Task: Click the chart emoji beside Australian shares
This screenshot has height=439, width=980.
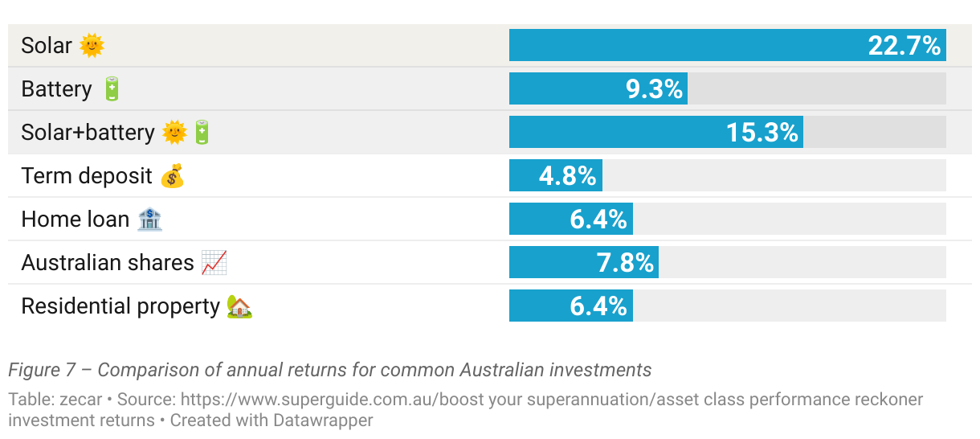Action: [214, 263]
